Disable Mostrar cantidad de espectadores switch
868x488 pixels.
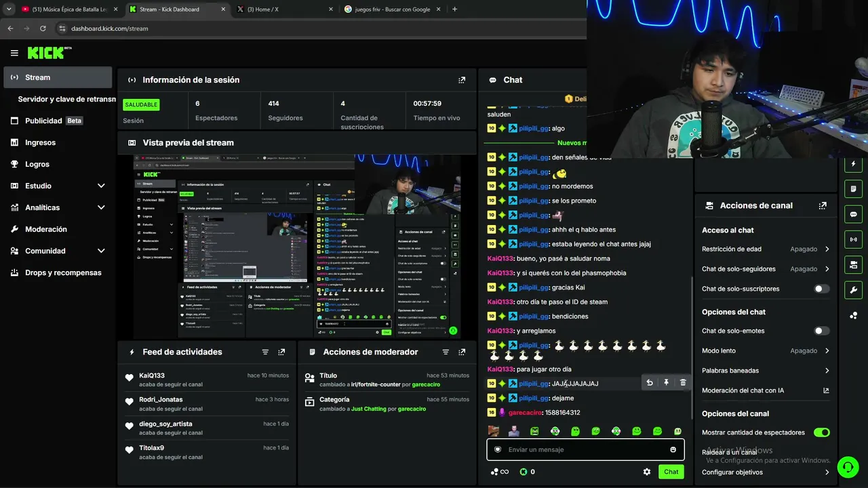coord(821,432)
